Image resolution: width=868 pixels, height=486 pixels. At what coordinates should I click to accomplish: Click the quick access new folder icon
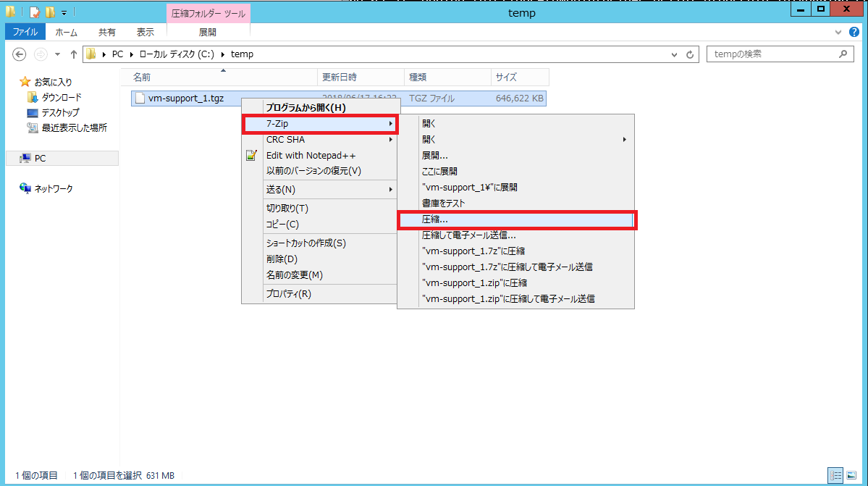click(50, 12)
